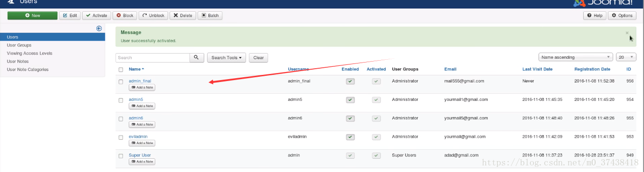Click the Activated check icon for admin6
This screenshot has width=644, height=172.
[x=376, y=118]
